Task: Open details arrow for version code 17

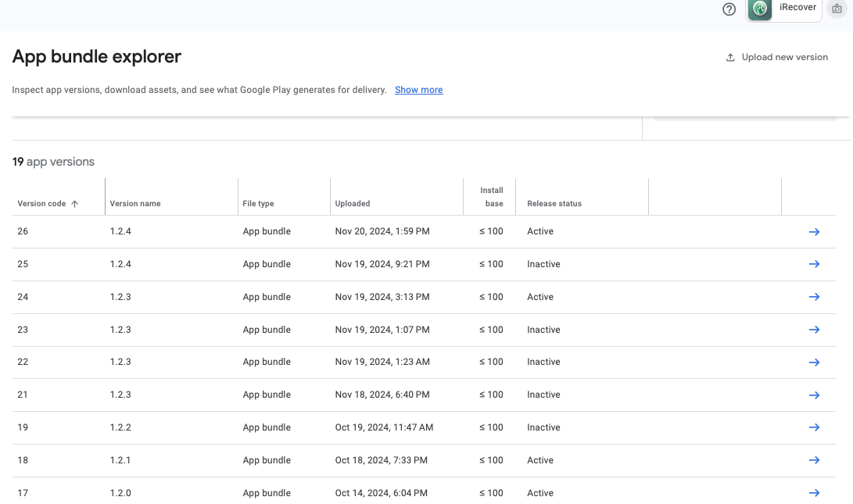Action: pyautogui.click(x=814, y=493)
